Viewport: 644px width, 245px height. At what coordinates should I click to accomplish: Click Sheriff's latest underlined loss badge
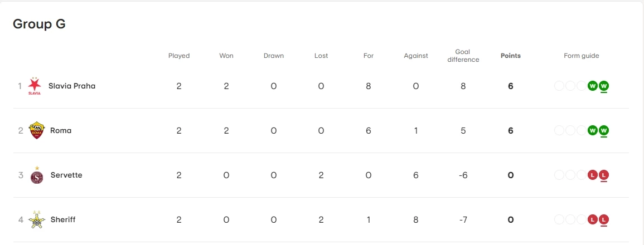coord(604,219)
